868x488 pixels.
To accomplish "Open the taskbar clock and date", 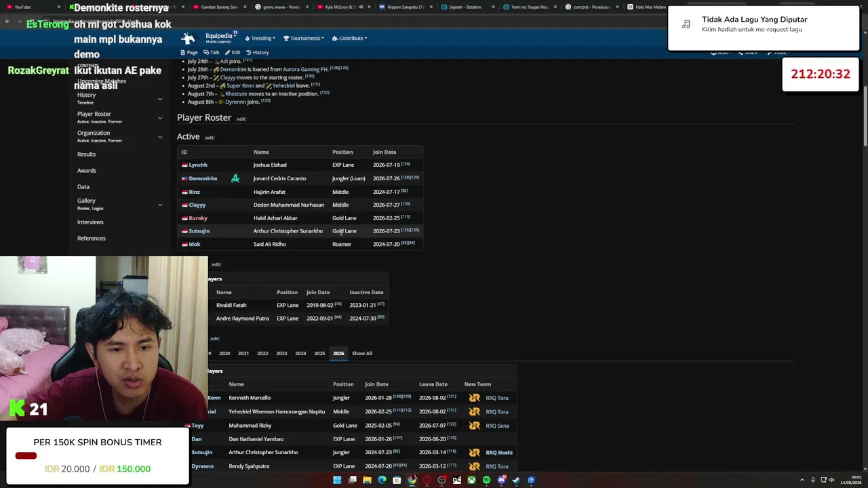I will [851, 480].
